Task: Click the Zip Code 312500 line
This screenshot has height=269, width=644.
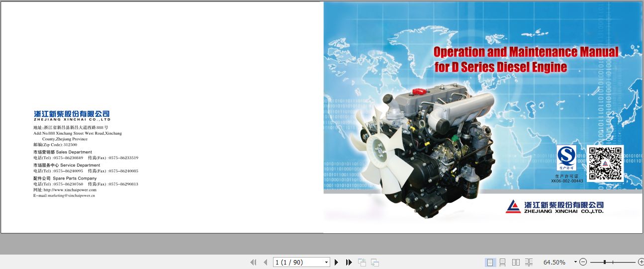Action: pos(55,145)
